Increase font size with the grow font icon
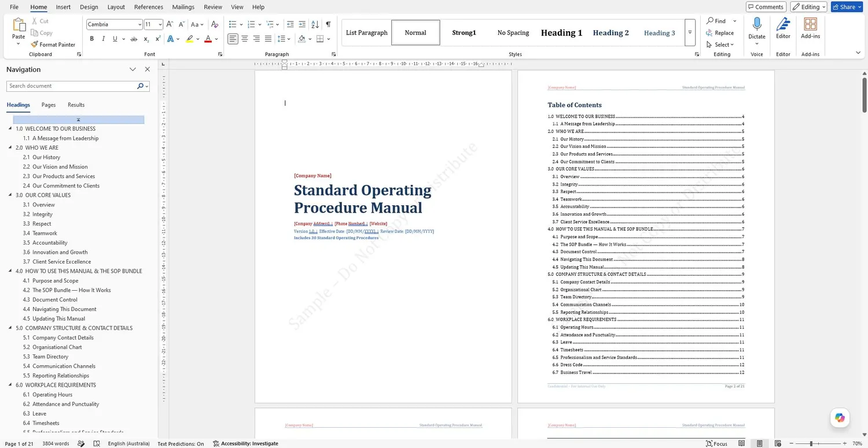The height and width of the screenshot is (448, 868). pos(170,24)
